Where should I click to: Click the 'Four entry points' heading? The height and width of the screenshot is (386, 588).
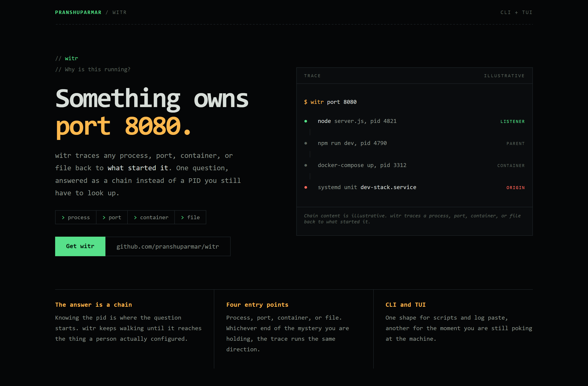pyautogui.click(x=257, y=305)
